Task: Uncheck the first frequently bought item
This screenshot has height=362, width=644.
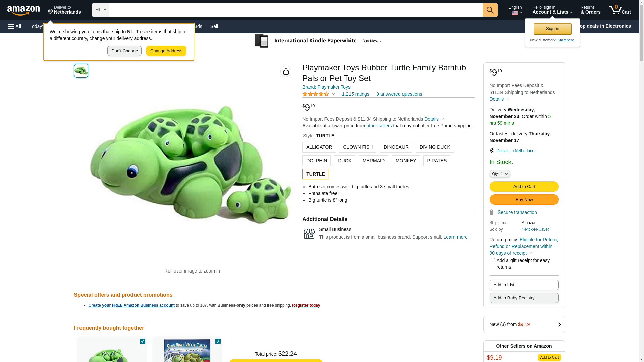Action: 143,341
